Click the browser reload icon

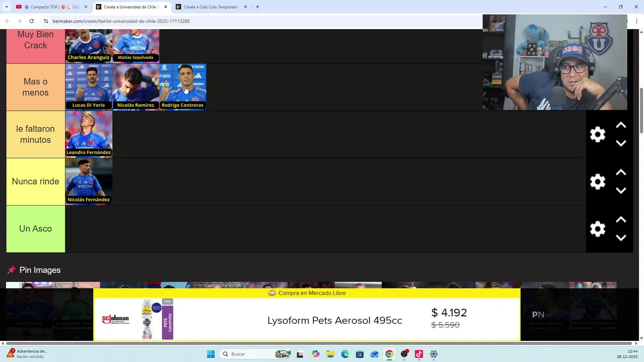tap(31, 21)
